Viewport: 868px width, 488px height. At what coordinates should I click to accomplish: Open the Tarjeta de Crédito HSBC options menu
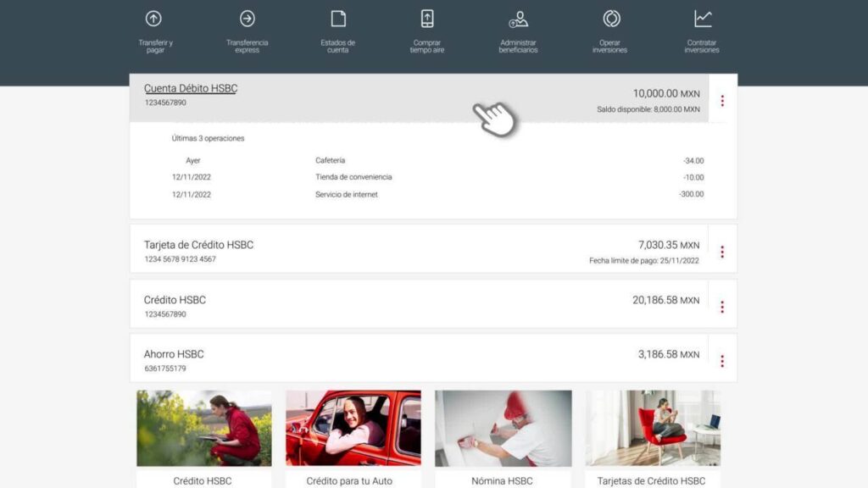point(722,252)
